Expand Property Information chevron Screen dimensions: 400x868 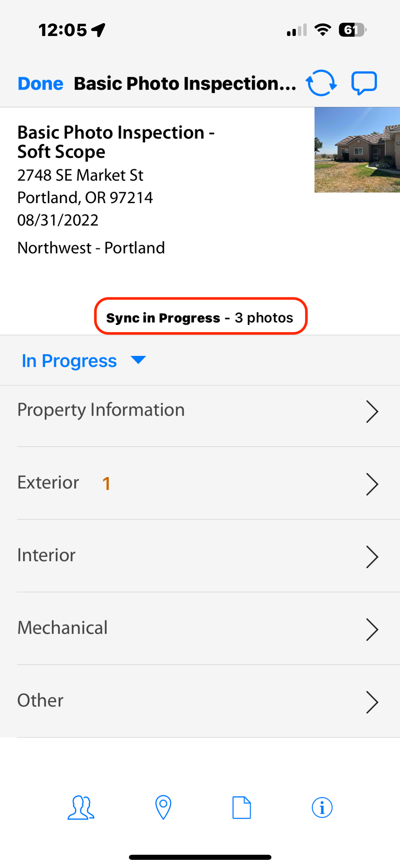372,411
